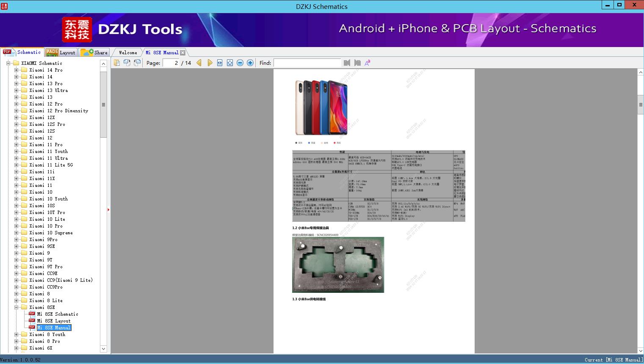The image size is (644, 364).
Task: Select the Xiaomi 12X tree item
Action: point(42,117)
